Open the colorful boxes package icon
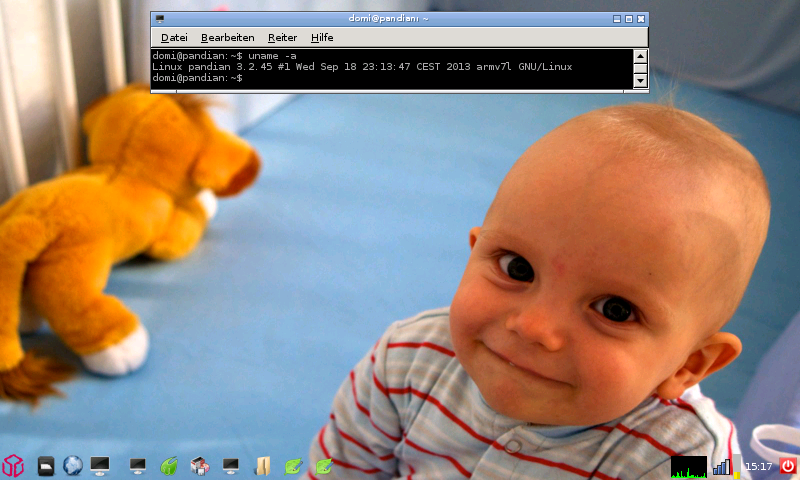Viewport: 800px width, 480px height. (x=200, y=466)
